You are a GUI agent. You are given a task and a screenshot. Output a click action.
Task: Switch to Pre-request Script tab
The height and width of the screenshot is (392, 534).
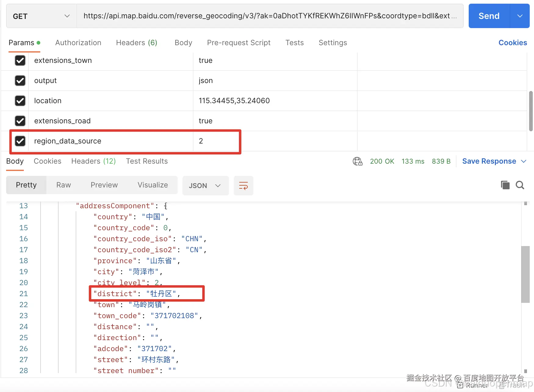[239, 43]
